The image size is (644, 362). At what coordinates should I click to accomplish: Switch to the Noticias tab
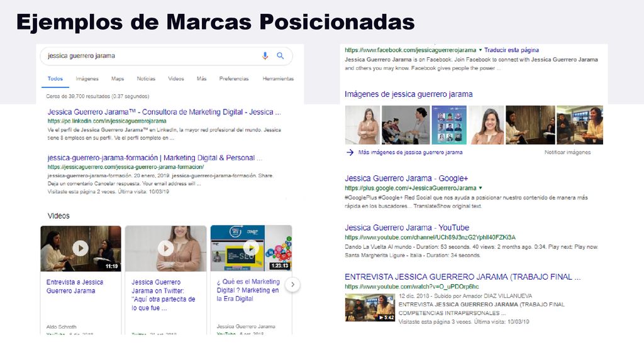[146, 79]
